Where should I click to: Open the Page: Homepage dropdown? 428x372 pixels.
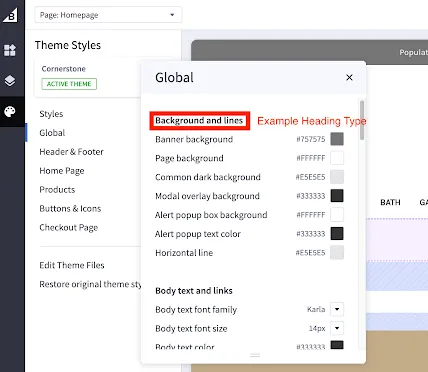108,15
